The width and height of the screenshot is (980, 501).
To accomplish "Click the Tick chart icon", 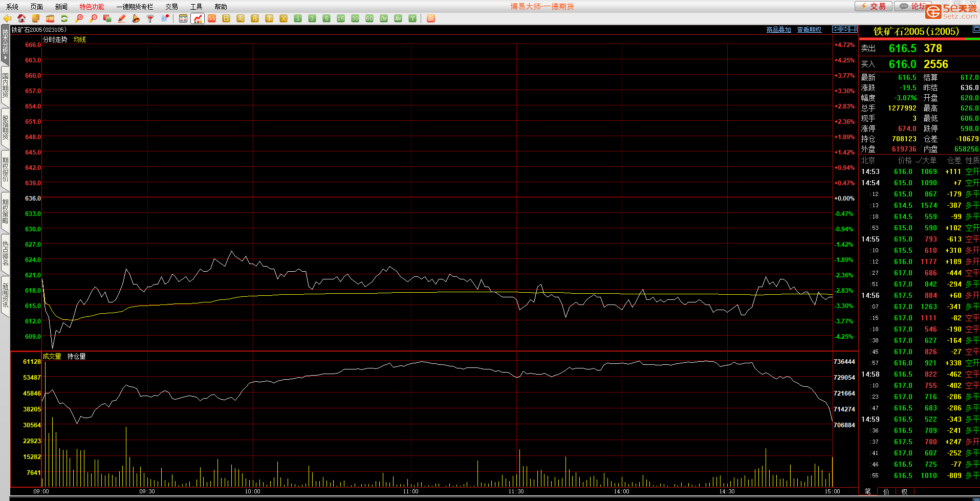I will (212, 18).
